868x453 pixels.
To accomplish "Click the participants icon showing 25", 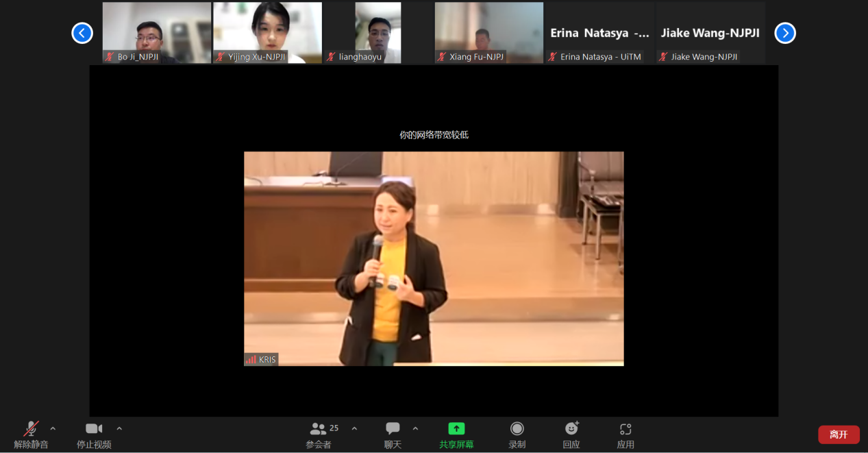I will point(319,429).
